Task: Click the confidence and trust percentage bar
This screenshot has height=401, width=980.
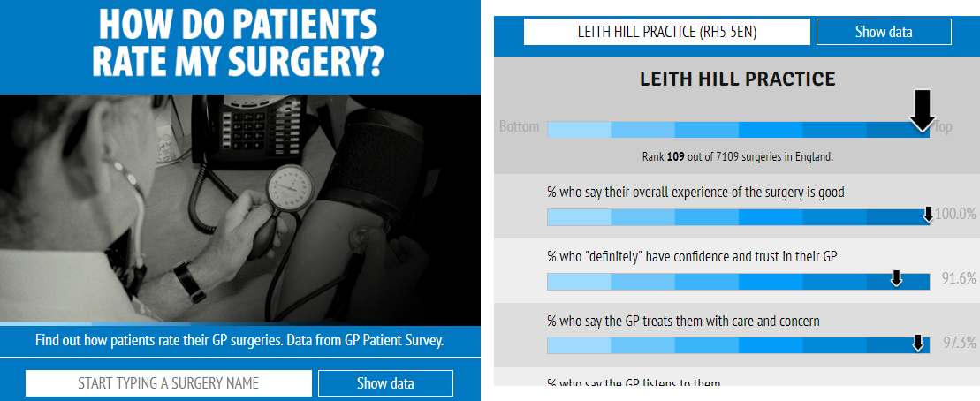Action: [x=738, y=282]
